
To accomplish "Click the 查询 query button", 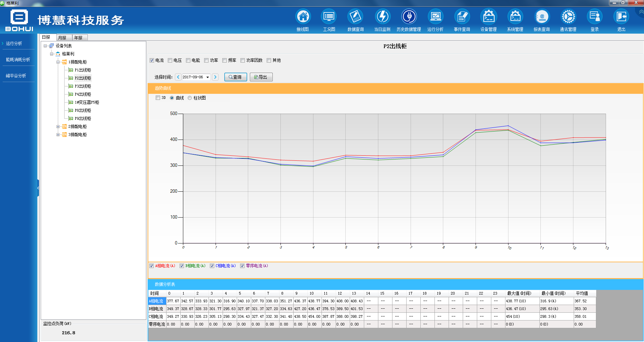I will (x=235, y=77).
